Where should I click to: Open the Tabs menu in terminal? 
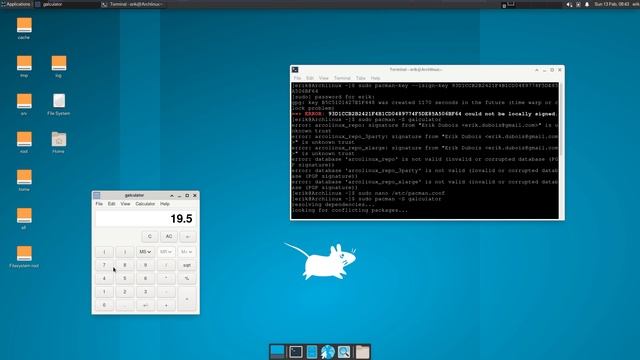360,78
